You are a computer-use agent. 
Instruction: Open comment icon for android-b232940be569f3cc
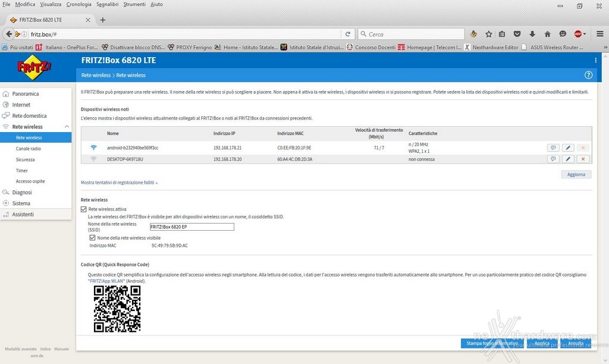click(553, 148)
